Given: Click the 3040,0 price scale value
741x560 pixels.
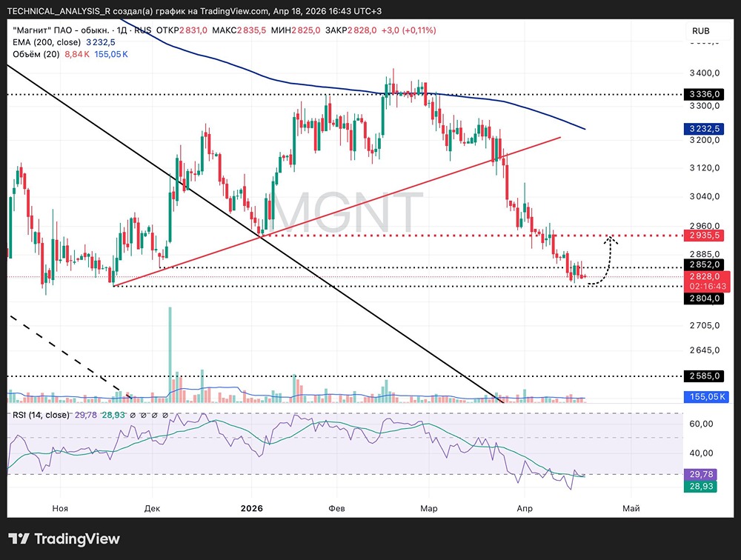Looking at the screenshot, I should pyautogui.click(x=705, y=196).
